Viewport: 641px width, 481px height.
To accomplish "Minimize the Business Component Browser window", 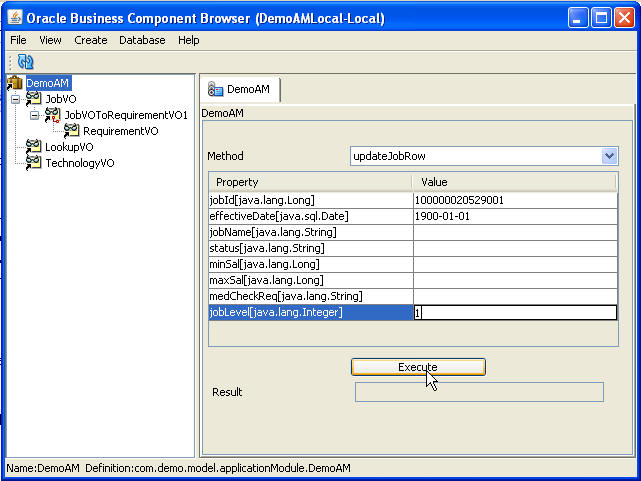I will [578, 18].
